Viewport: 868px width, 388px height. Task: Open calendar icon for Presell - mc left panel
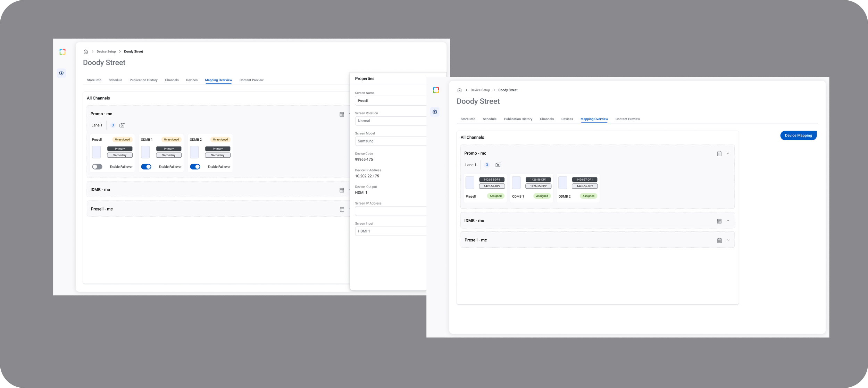342,209
